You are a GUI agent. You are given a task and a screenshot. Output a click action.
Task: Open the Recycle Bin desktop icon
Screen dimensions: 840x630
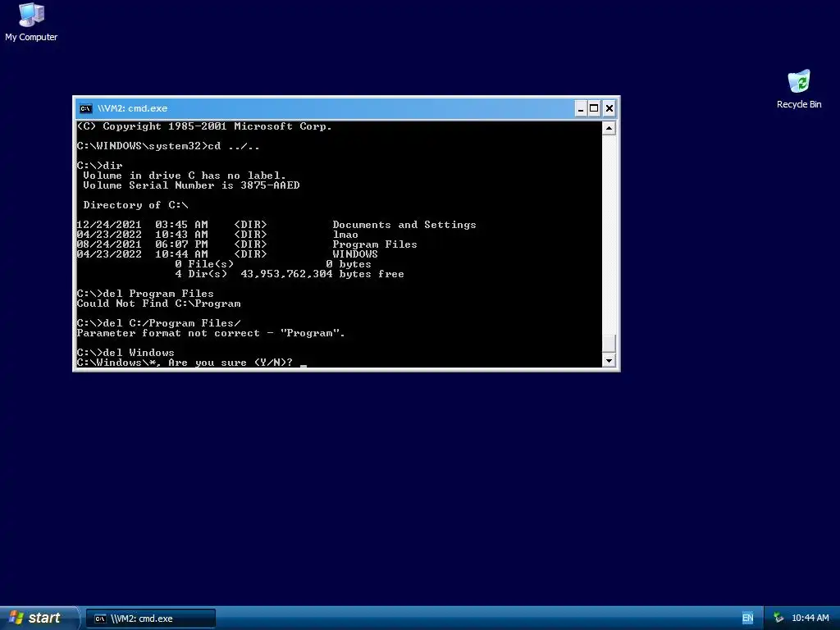799,89
